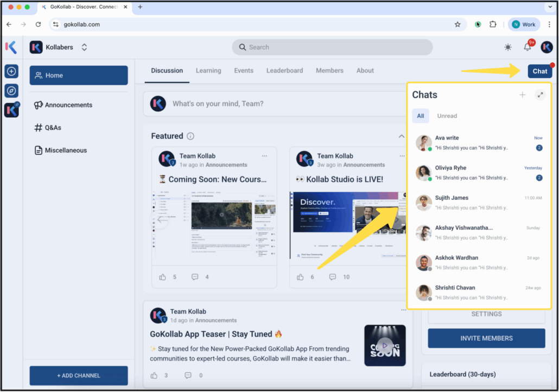Click the + ADD CHANNEL button
559x392 pixels.
pyautogui.click(x=79, y=375)
